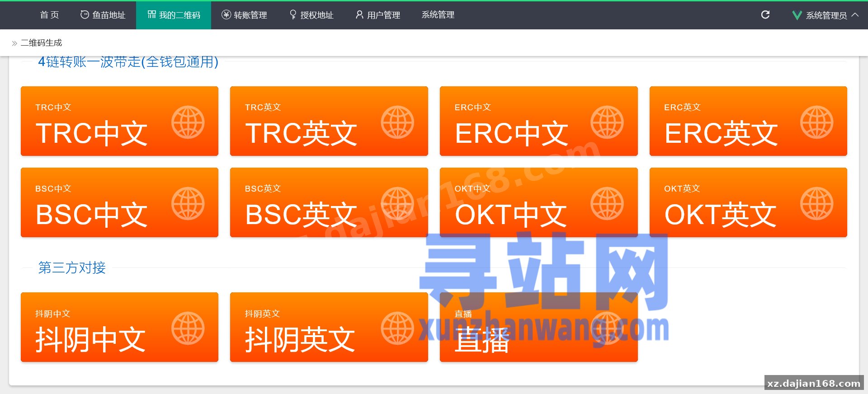
Task: Click the 授权地址 location pin icon
Action: click(293, 15)
